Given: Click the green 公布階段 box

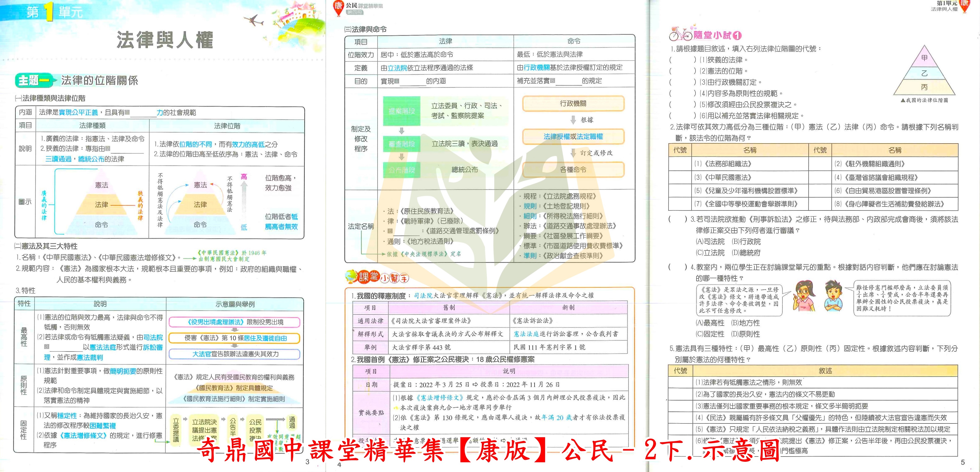Looking at the screenshot, I should click(402, 170).
